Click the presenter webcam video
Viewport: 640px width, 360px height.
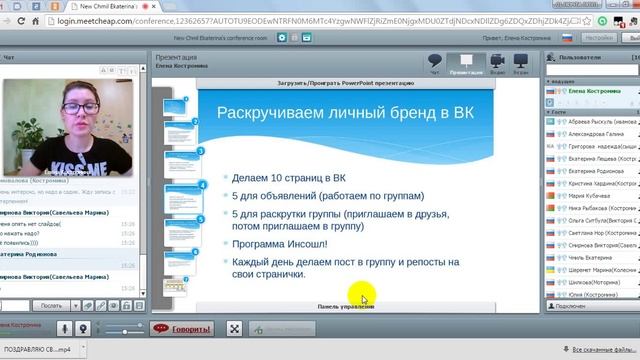(x=68, y=128)
